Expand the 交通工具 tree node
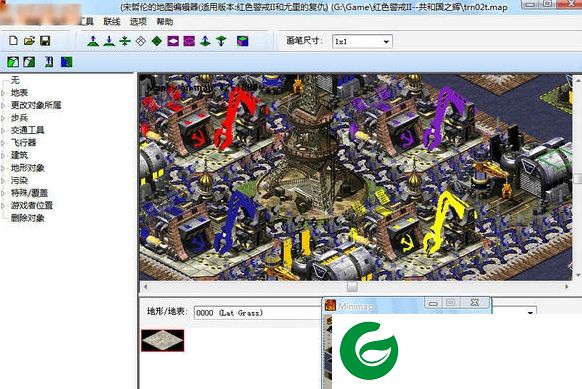This screenshot has width=582, height=389. pyautogui.click(x=3, y=130)
